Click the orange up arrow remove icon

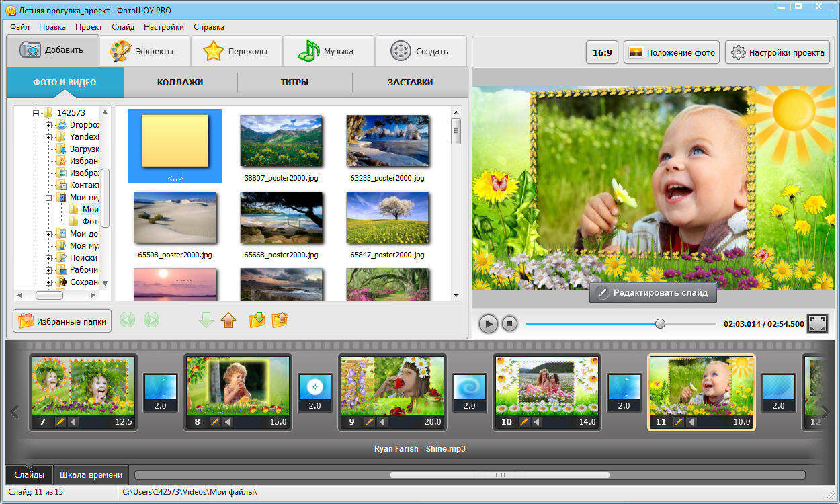228,320
